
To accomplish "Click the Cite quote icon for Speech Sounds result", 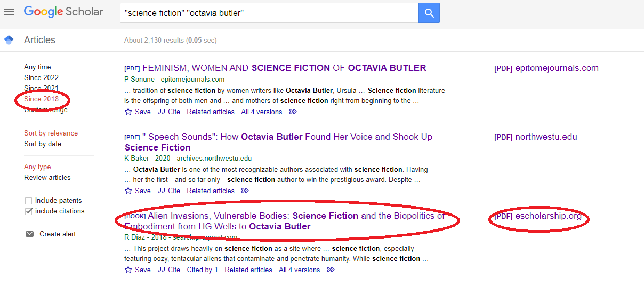I will [x=161, y=191].
